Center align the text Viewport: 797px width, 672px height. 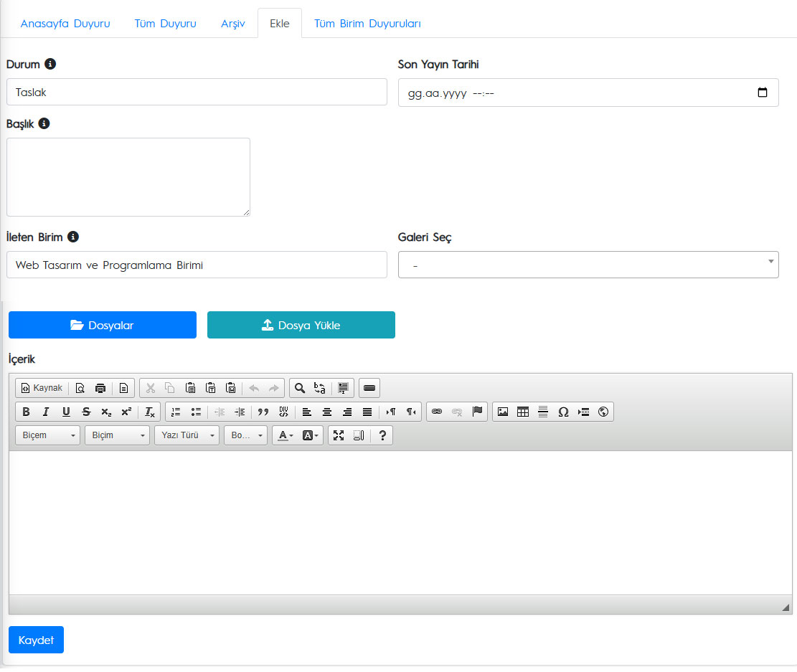pos(327,412)
